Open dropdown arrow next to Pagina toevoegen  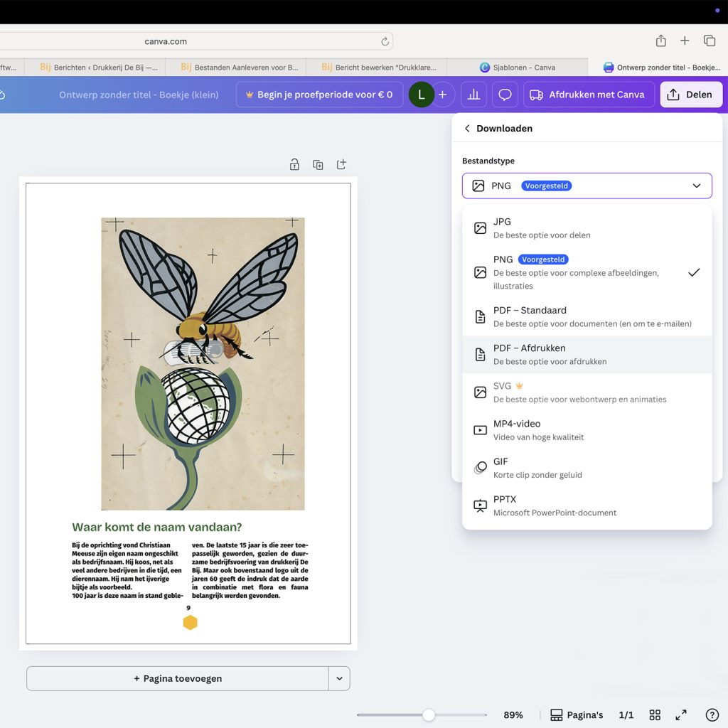(x=339, y=679)
